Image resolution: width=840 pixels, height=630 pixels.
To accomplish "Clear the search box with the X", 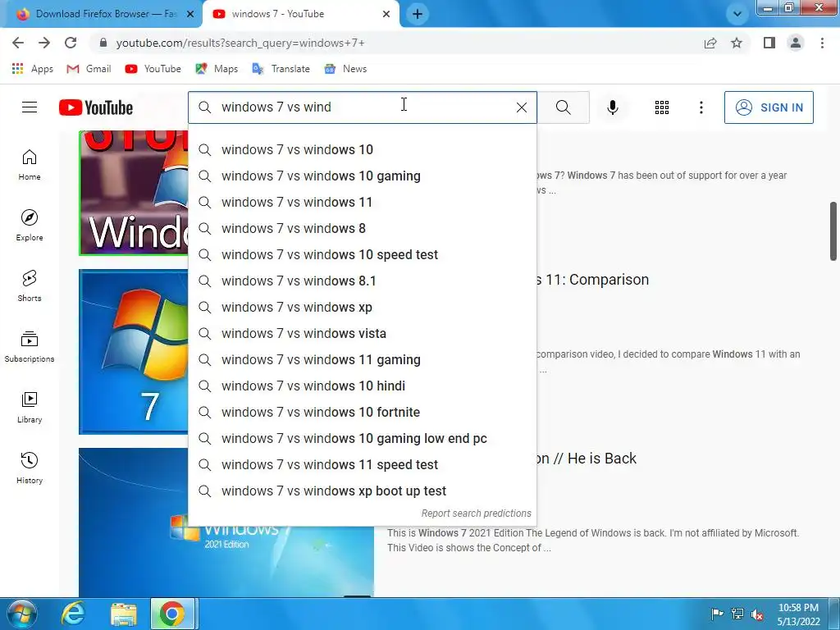I will pos(521,107).
